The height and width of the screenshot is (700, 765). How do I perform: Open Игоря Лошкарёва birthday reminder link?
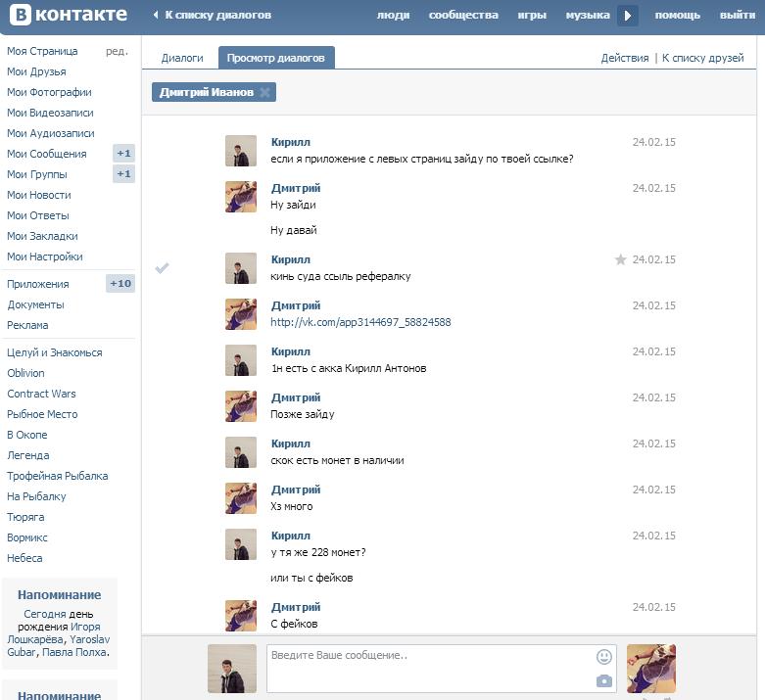[54, 632]
